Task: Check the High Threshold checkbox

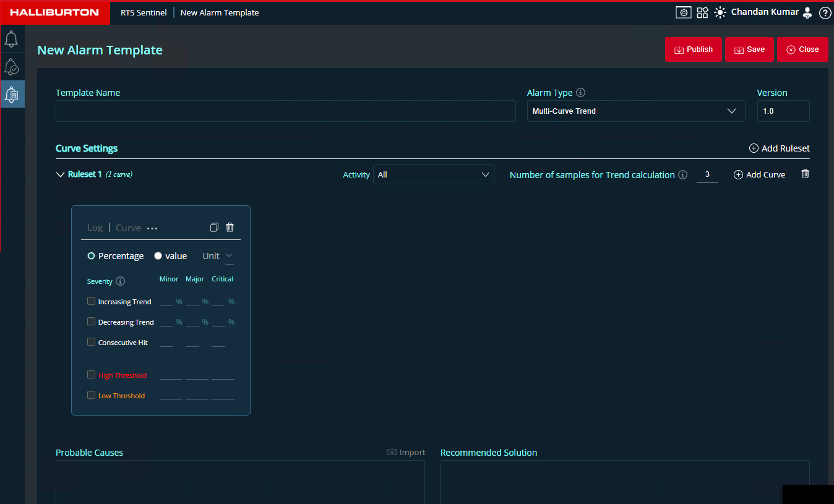Action: 92,375
